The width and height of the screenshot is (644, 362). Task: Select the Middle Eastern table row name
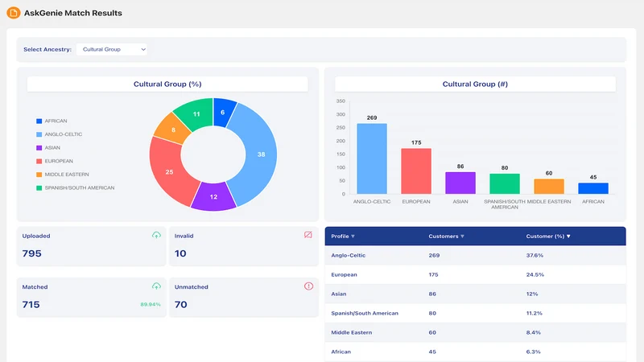(x=352, y=332)
